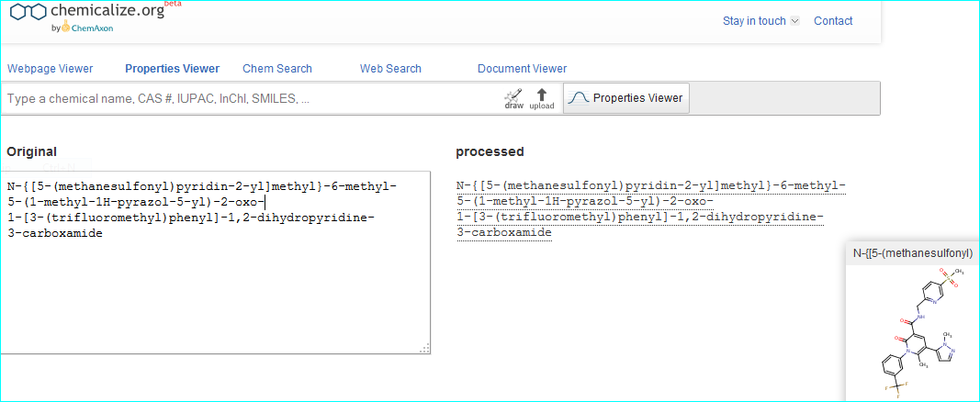Click inside the Original text area

coord(216,285)
